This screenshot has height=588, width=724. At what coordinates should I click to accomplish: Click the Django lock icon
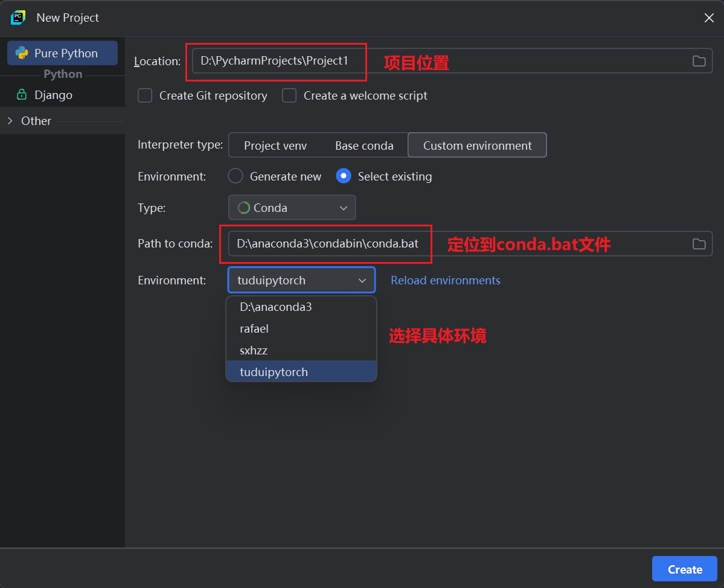coord(22,95)
